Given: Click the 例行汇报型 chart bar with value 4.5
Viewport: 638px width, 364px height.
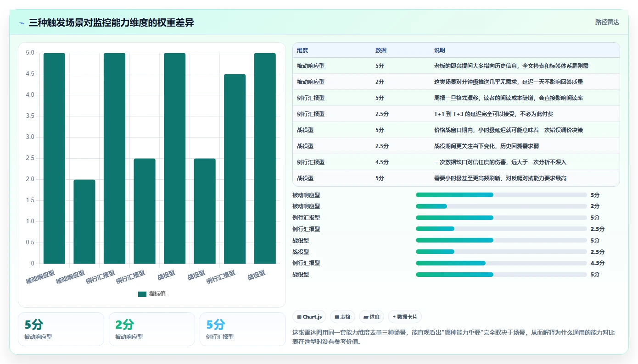Looking at the screenshot, I should coord(235,169).
